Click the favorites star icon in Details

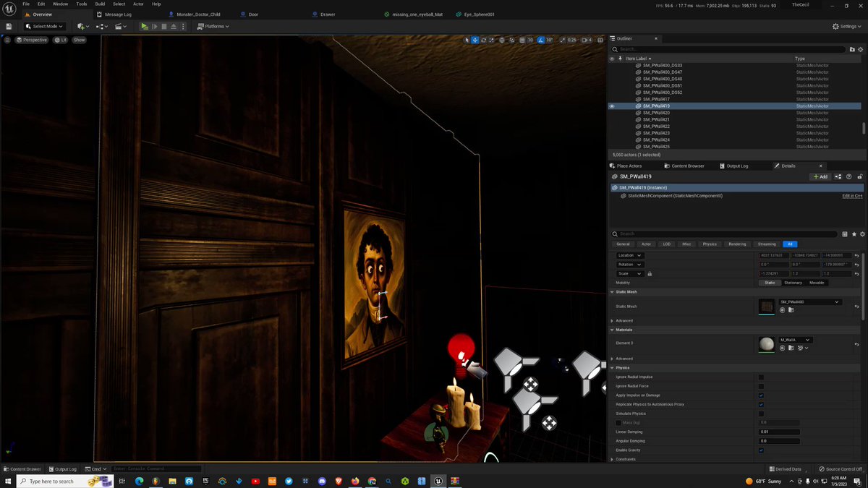[854, 234]
